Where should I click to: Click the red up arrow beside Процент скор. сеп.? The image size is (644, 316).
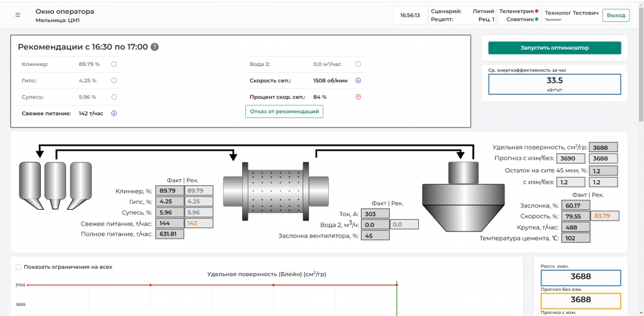pyautogui.click(x=358, y=97)
